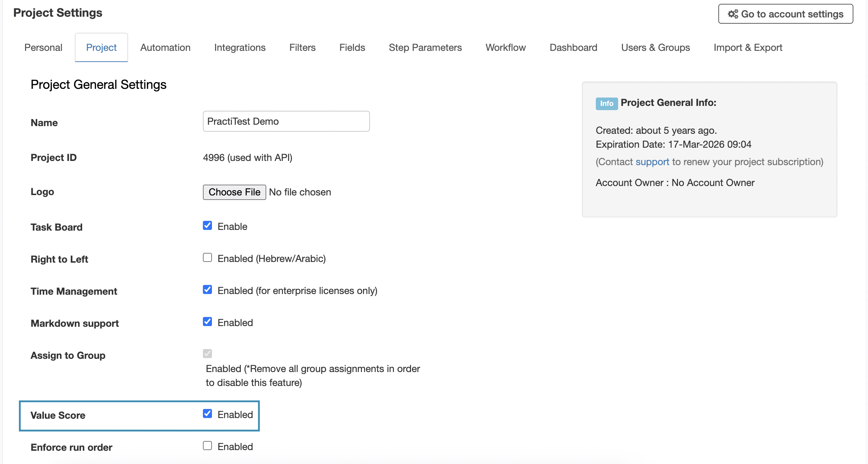Click the Choose File logo button
868x464 pixels.
235,192
